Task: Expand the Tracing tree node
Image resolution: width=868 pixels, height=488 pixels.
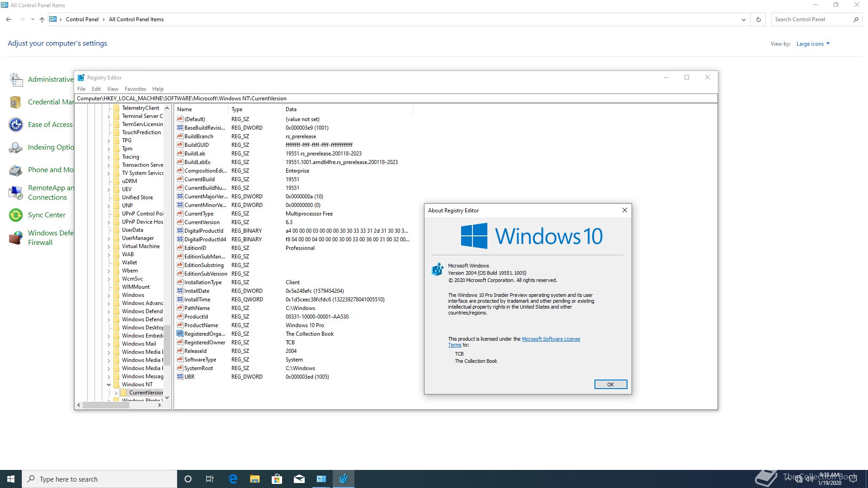Action: tap(109, 157)
